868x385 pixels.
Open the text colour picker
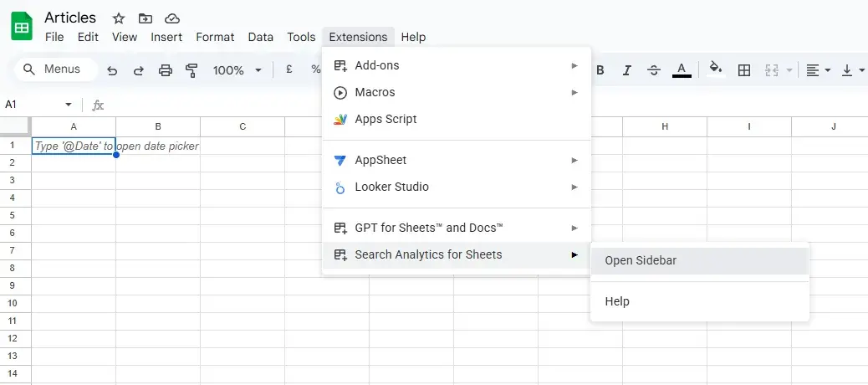point(682,70)
